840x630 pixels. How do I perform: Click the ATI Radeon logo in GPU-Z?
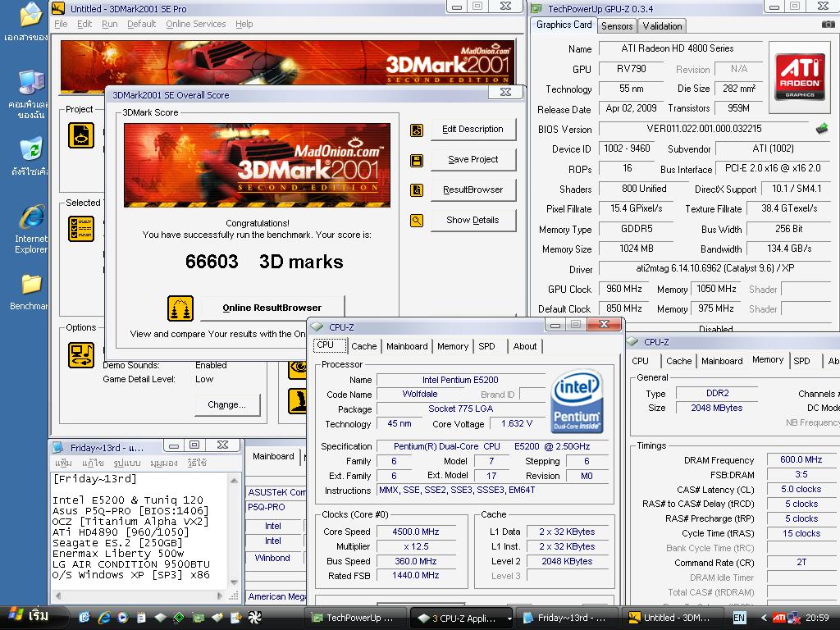pyautogui.click(x=800, y=76)
